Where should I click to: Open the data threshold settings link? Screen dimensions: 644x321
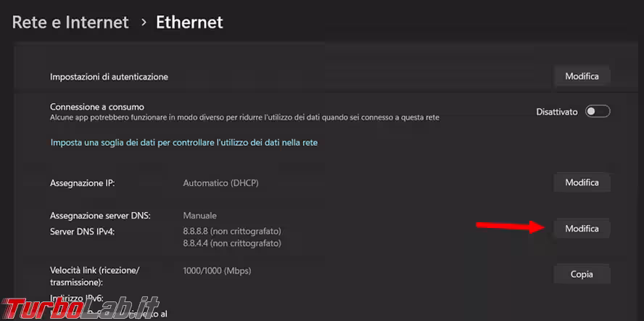pyautogui.click(x=183, y=142)
